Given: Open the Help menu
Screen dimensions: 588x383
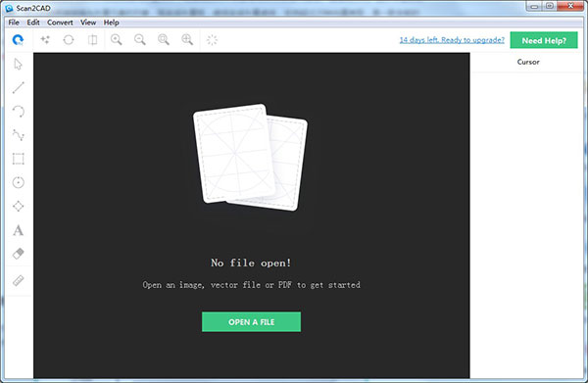Looking at the screenshot, I should pos(112,23).
